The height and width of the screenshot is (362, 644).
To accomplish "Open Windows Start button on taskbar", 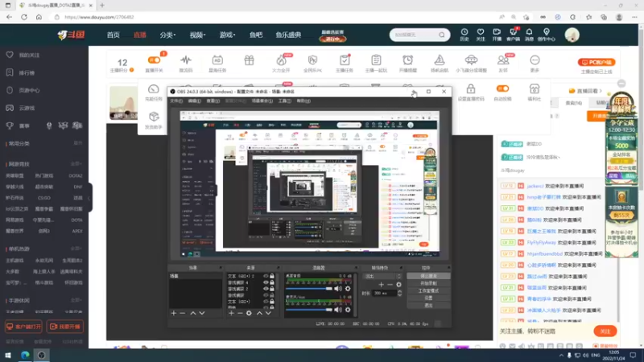I will (x=8, y=355).
